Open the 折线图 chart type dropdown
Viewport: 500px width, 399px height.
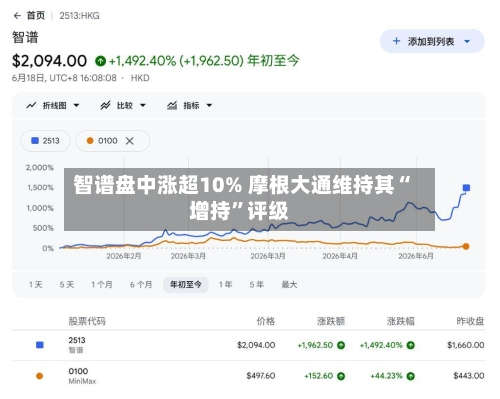point(76,106)
